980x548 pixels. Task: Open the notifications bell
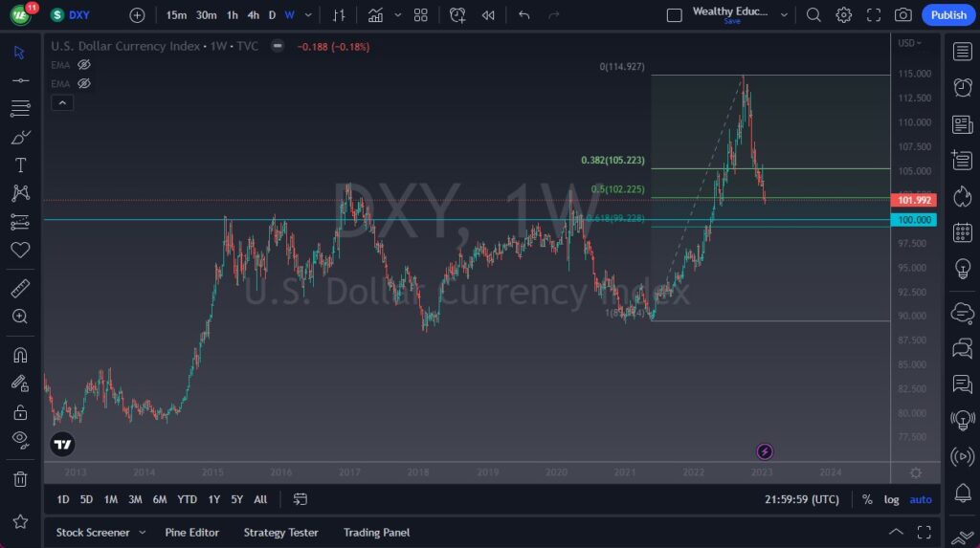(963, 493)
